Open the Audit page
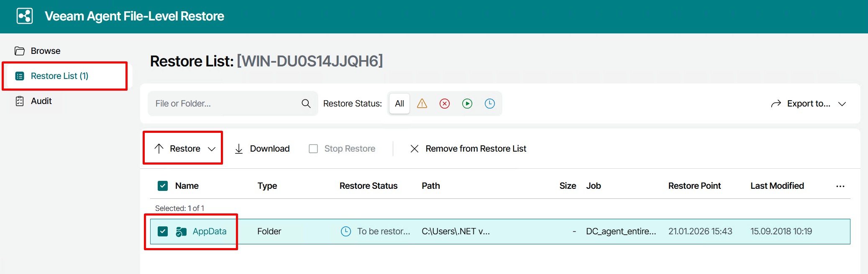Viewport: 868px width, 274px height. (x=41, y=101)
